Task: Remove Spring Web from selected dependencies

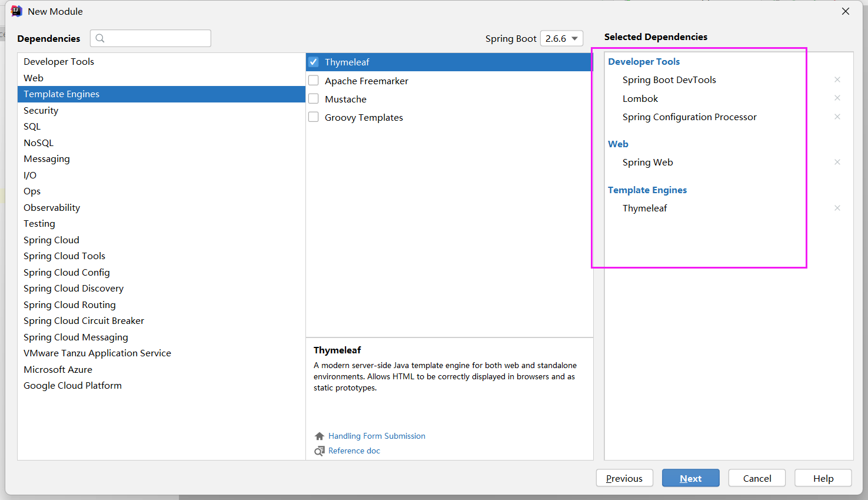Action: (x=837, y=162)
